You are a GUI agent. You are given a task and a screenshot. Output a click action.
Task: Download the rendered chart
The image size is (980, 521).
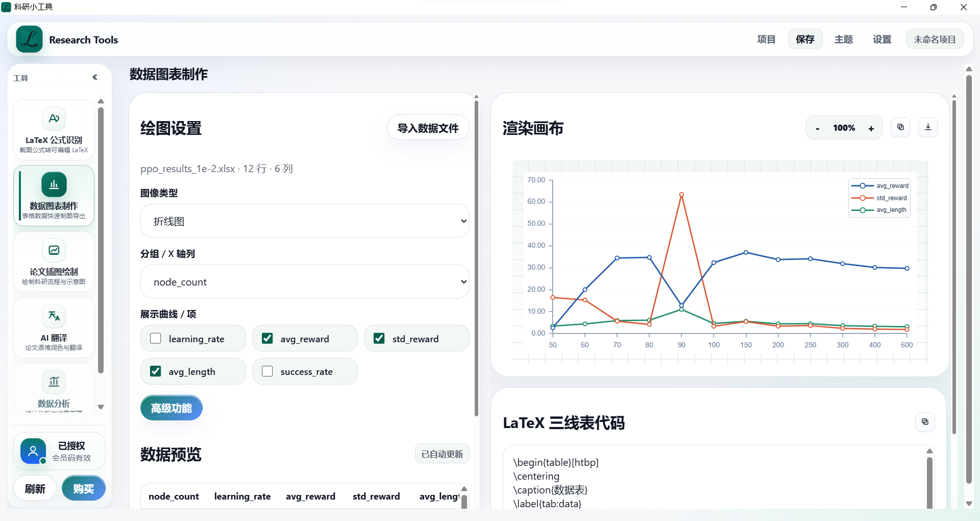[x=928, y=127]
